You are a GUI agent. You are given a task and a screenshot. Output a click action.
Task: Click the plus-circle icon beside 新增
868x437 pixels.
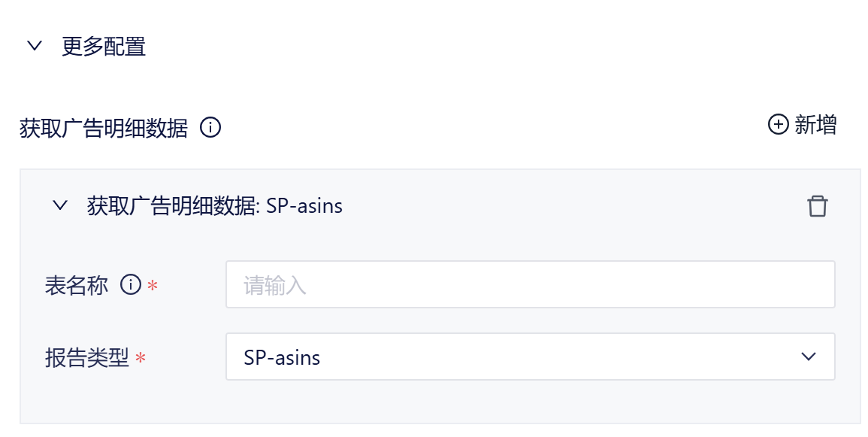click(778, 125)
